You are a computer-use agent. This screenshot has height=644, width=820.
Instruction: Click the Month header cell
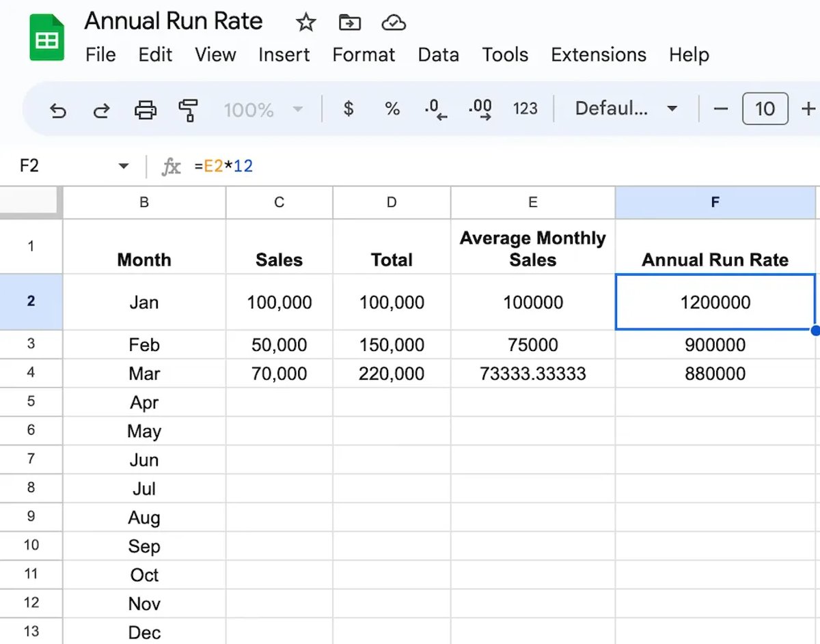pyautogui.click(x=144, y=247)
